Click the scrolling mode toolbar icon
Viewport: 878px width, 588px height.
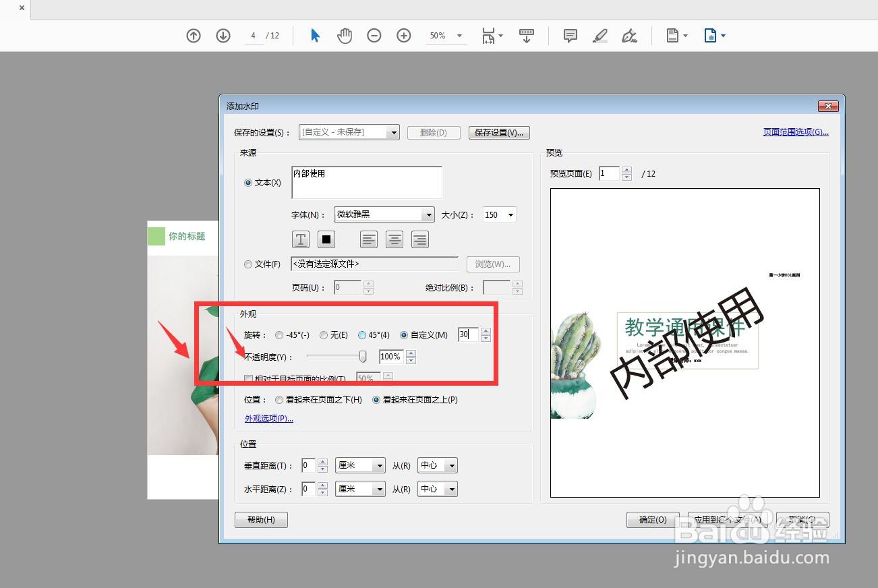point(527,36)
